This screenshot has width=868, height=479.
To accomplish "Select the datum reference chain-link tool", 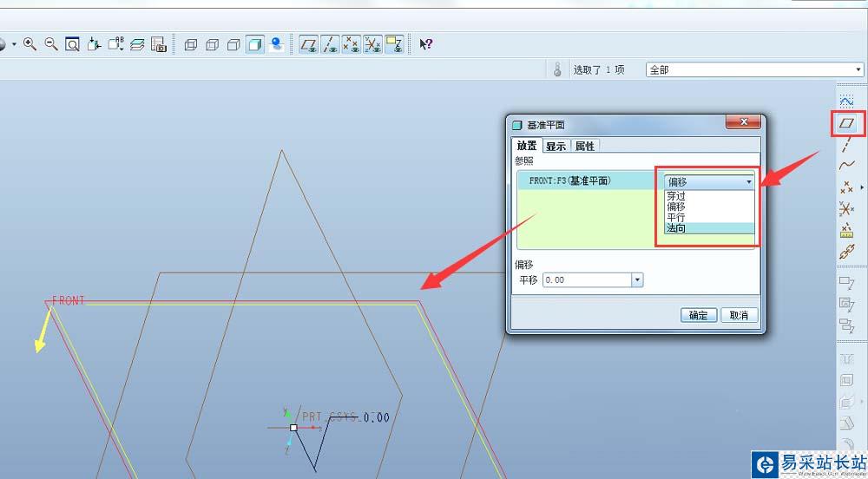I will pos(846,253).
